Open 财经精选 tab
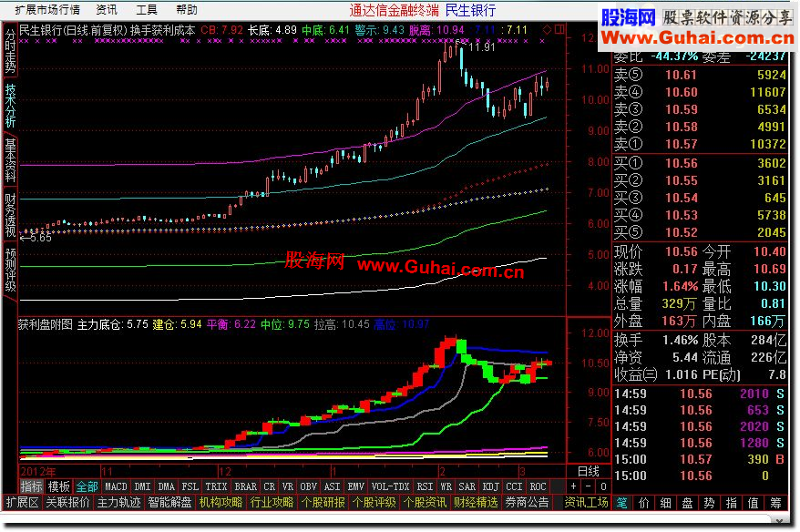Viewport: 800px width, 532px height. pyautogui.click(x=476, y=503)
